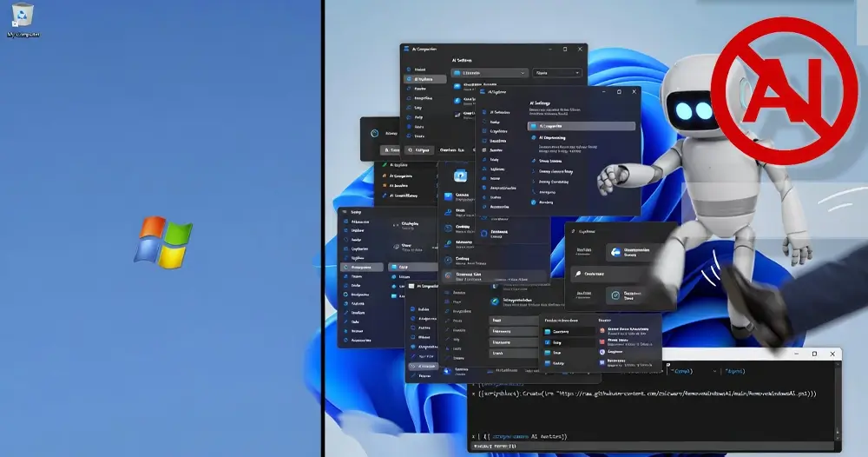The height and width of the screenshot is (457, 868).
Task: Select the highlighted AI Companion row in the front settings window
Action: point(582,126)
